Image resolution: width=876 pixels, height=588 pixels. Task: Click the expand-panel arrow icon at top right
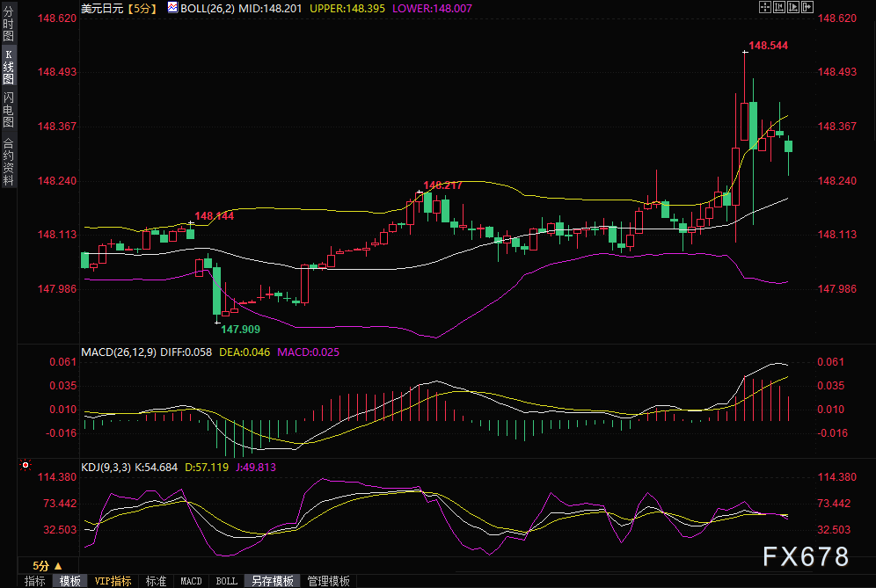click(807, 7)
